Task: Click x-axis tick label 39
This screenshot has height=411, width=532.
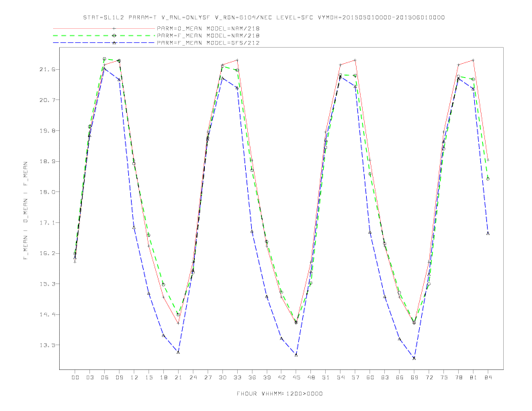Action: [267, 377]
